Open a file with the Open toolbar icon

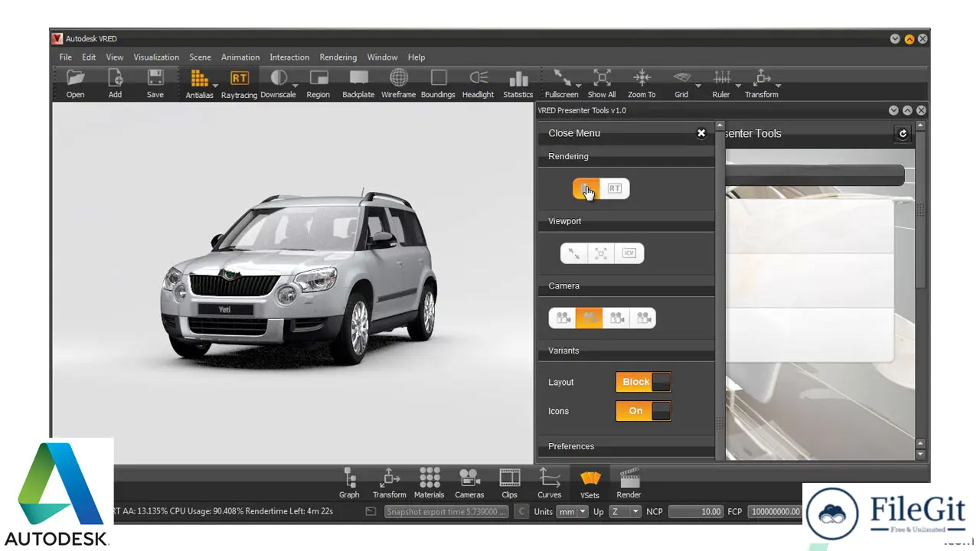tap(75, 83)
